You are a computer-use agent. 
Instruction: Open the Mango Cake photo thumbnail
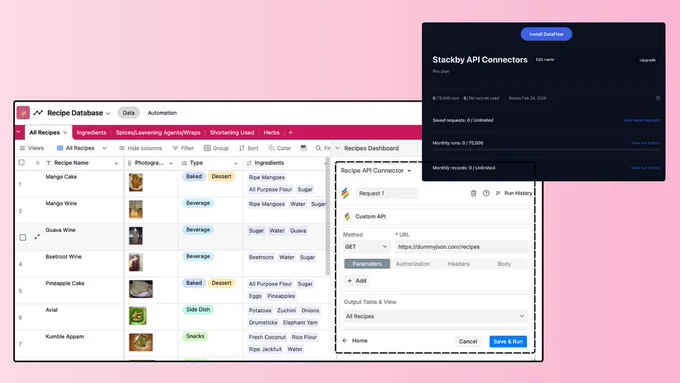(136, 183)
